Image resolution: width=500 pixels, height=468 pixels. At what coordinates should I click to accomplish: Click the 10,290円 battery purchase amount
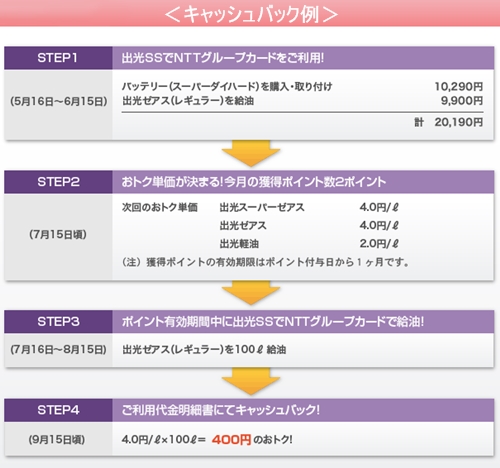[x=459, y=87]
